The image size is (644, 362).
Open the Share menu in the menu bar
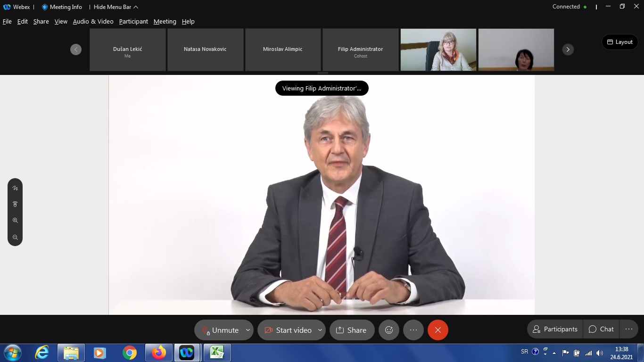point(41,21)
